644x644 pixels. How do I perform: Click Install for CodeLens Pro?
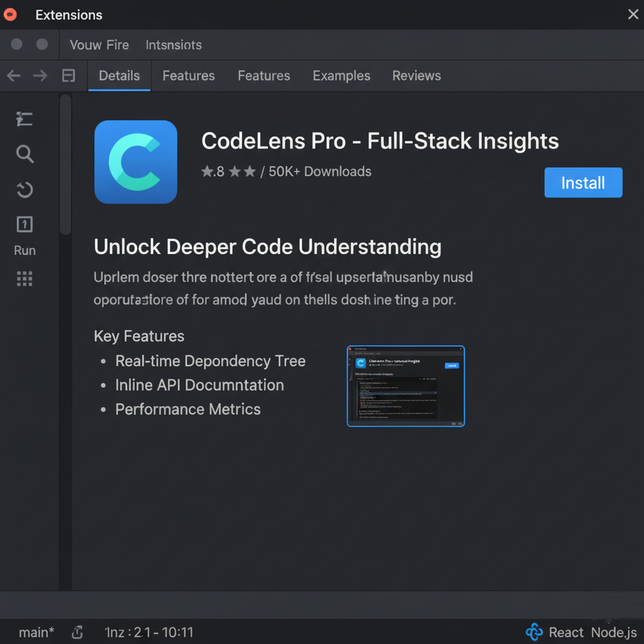(582, 182)
